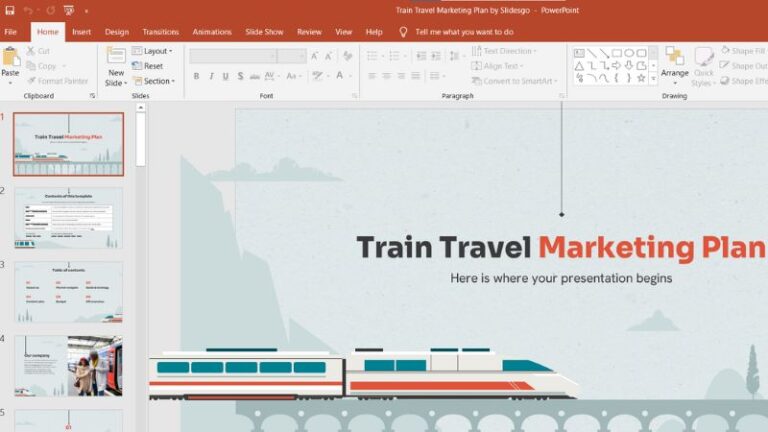
Task: Click the Font Color A icon
Action: click(x=339, y=76)
